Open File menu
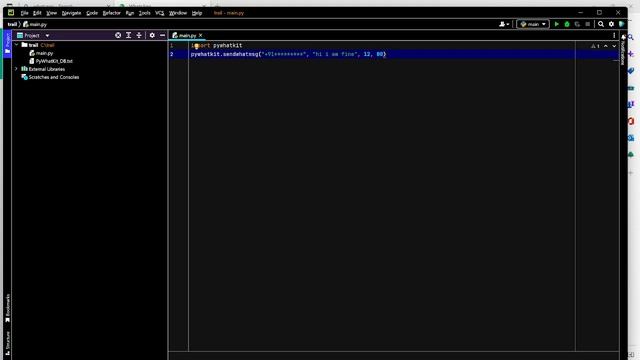This screenshot has height=360, width=640. [24, 13]
